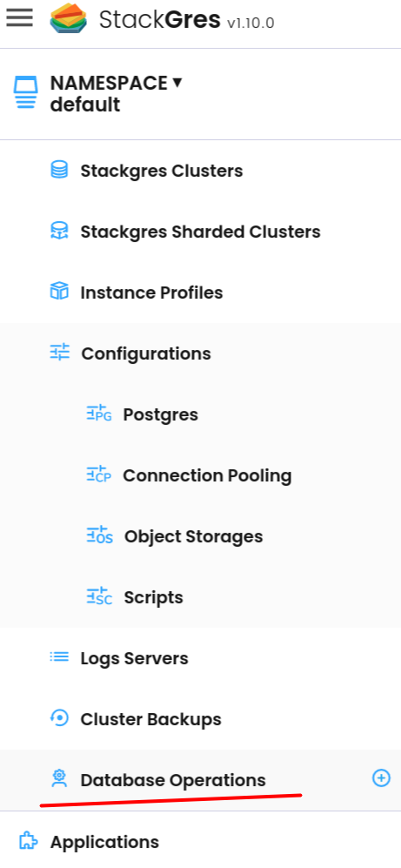The height and width of the screenshot is (868, 401).
Task: Click the StackGres logo icon
Action: [x=69, y=18]
